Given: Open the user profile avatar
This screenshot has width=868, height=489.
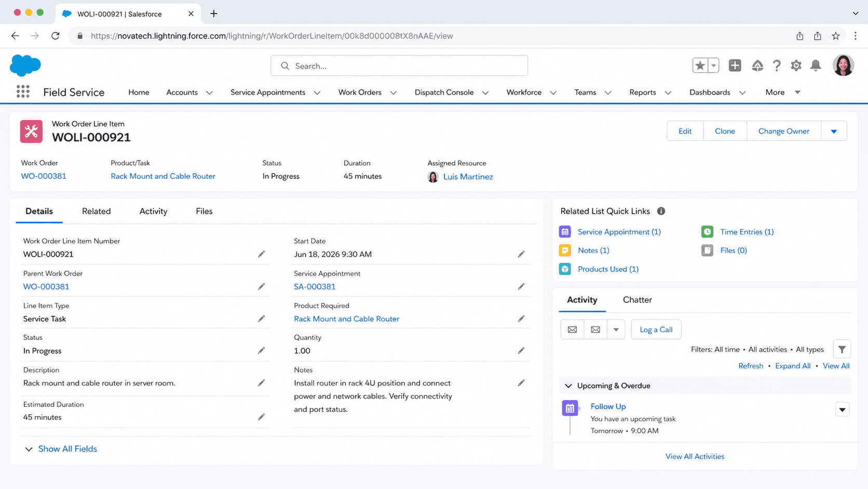Looking at the screenshot, I should 843,65.
